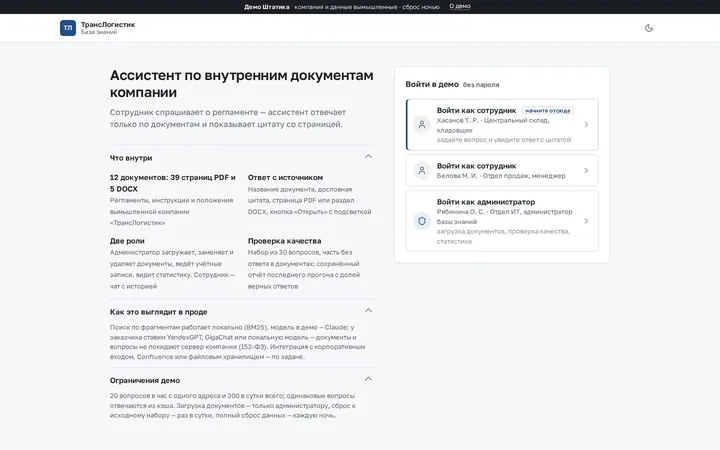Log in as employee Белова М. И.
Viewport: 720px width, 450px height.
pyautogui.click(x=502, y=170)
